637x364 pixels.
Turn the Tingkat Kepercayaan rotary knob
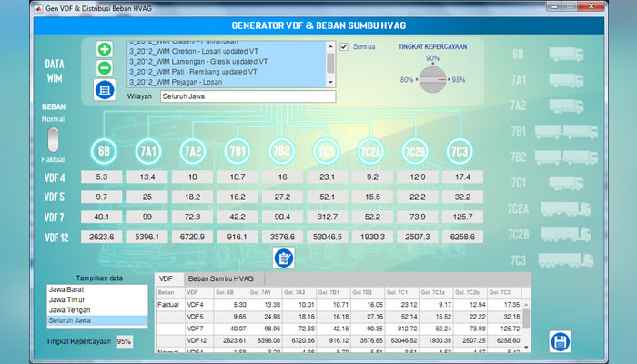[x=433, y=78]
